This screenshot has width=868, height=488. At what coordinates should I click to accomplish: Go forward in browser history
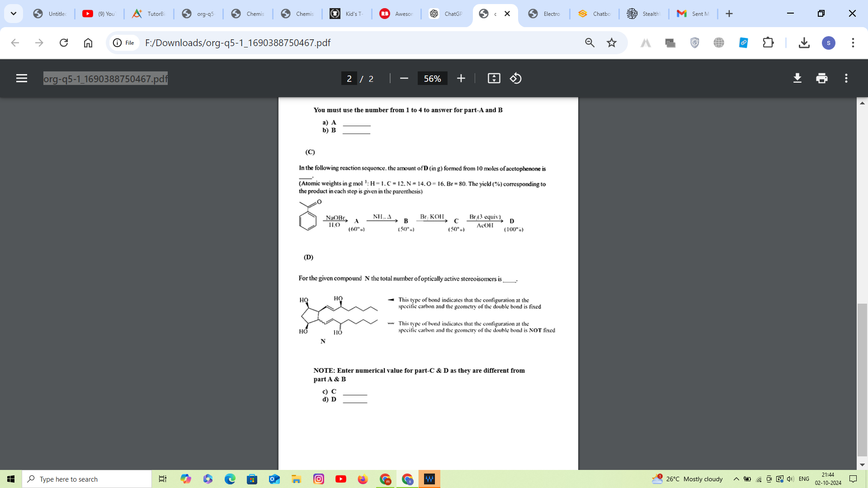tap(39, 42)
